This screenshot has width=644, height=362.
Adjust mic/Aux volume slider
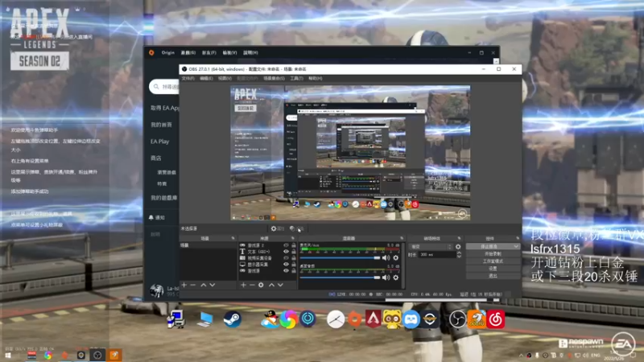click(340, 257)
